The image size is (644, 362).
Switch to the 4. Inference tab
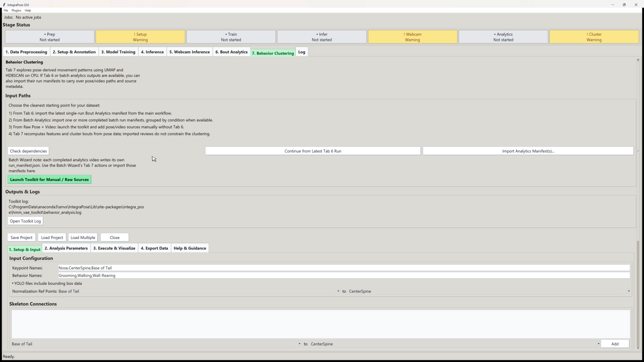152,52
